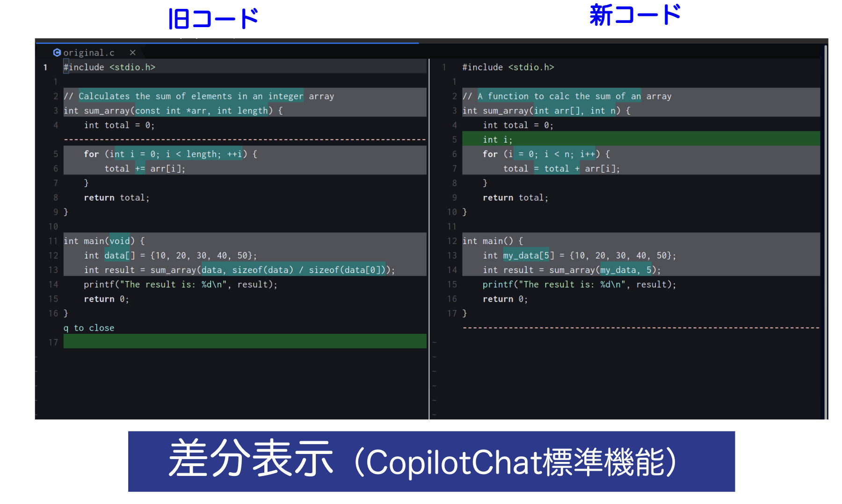842x504 pixels.
Task: Click the highlighted 'void' parameter in old main
Action: [x=120, y=241]
